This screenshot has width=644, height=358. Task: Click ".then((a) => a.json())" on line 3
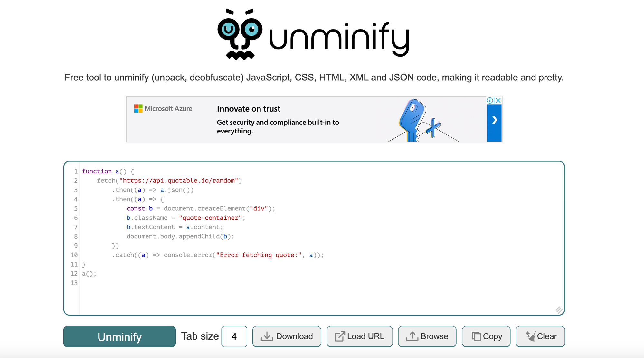pyautogui.click(x=153, y=190)
